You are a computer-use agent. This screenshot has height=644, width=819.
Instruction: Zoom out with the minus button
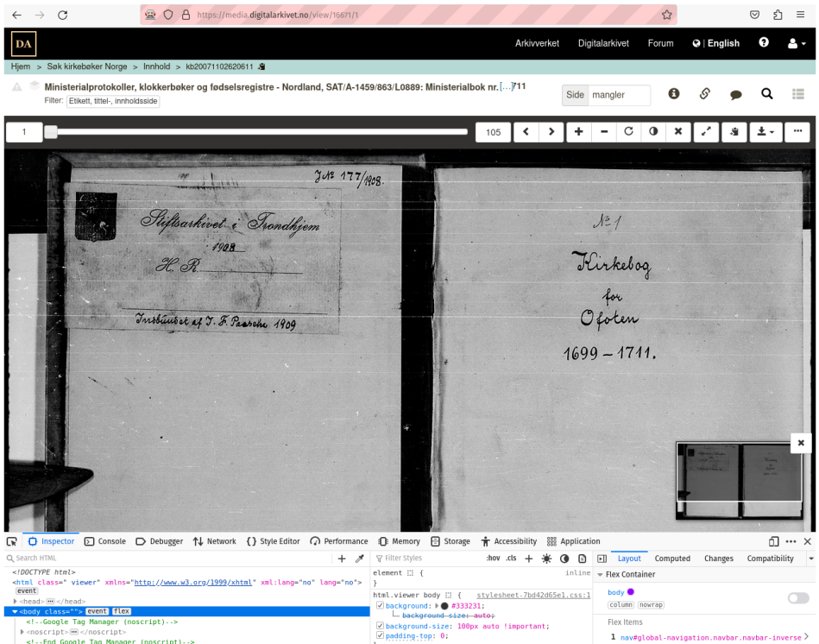click(x=604, y=131)
